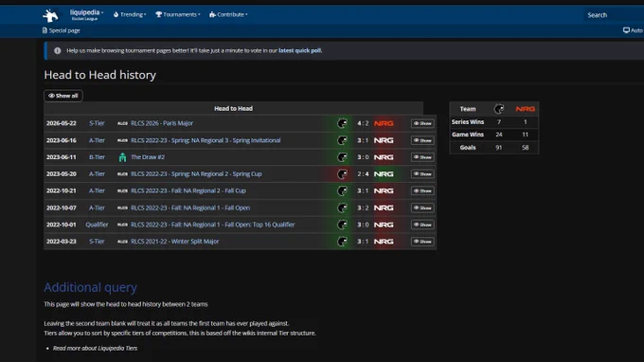Screen dimensions: 644x362
Task: Open Fall NA Regional 2 - Fall Cup link
Action: click(188, 190)
